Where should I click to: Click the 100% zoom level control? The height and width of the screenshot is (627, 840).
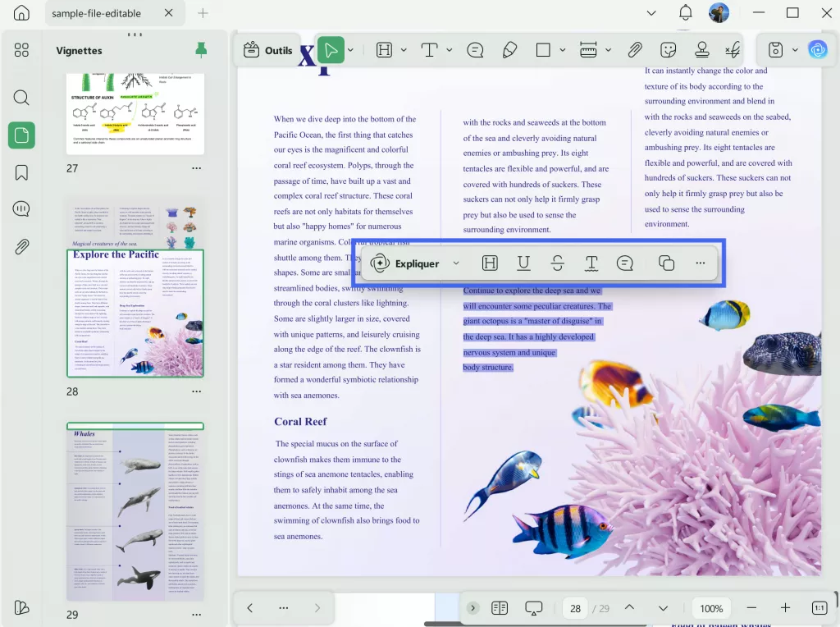click(x=710, y=608)
